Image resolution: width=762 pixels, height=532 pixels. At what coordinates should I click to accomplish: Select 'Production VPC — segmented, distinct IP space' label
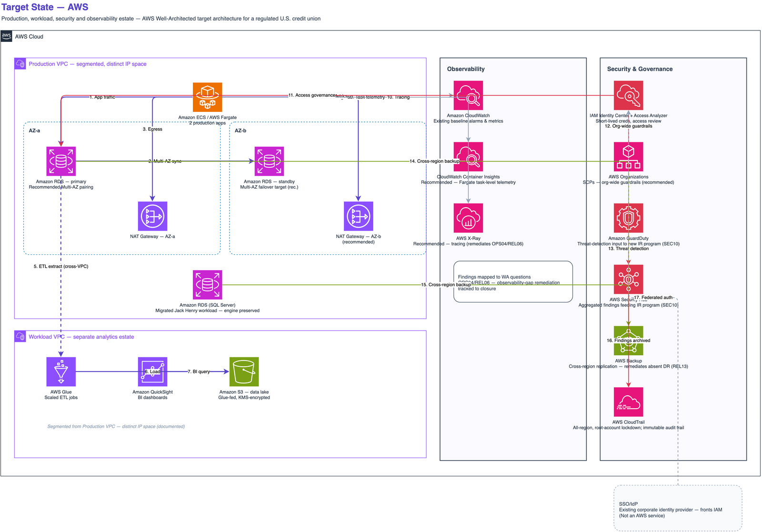[88, 64]
